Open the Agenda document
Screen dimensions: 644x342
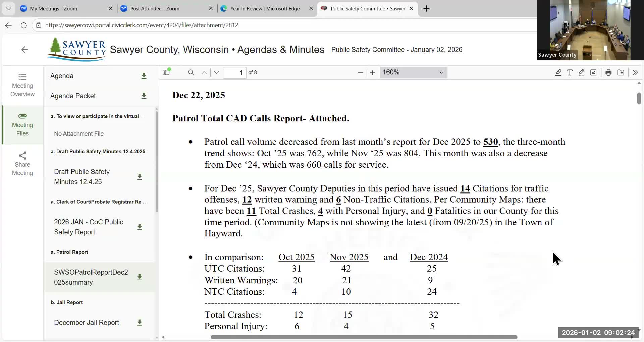(62, 76)
